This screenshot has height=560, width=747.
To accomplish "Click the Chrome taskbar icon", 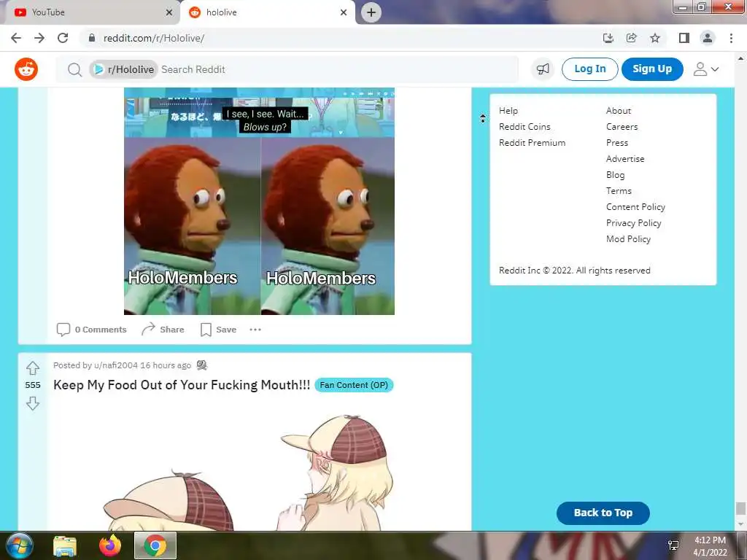I will click(x=155, y=545).
